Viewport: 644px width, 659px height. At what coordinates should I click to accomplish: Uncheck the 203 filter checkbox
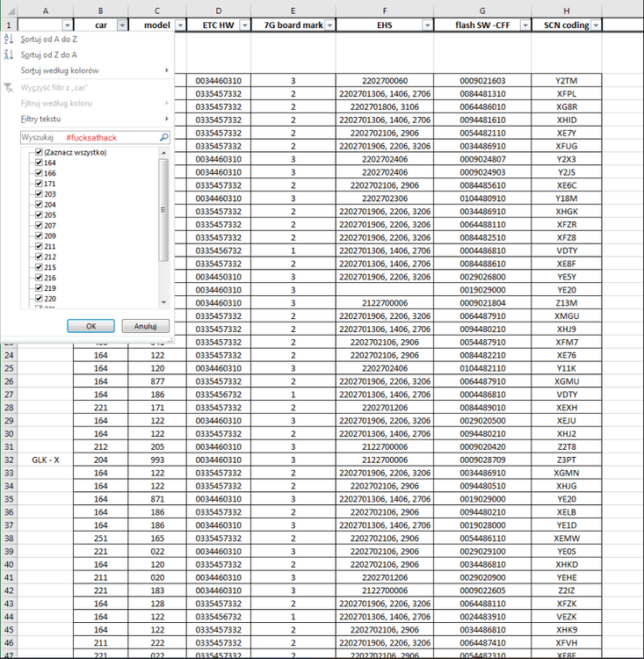tap(39, 194)
